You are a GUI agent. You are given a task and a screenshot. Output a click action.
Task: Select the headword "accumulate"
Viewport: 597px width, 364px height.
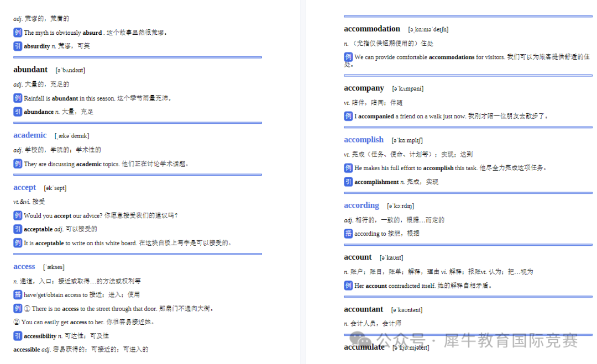pos(364,347)
